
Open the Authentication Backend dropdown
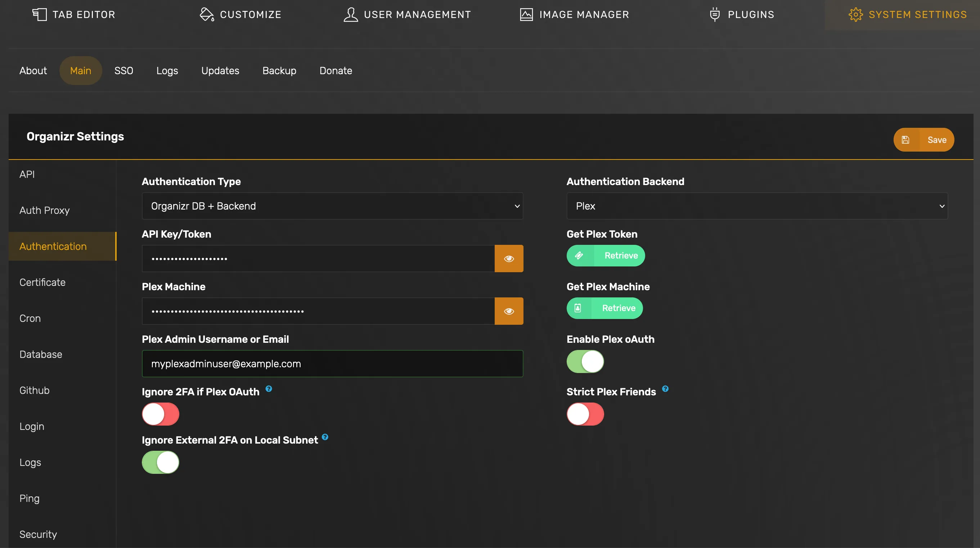(757, 206)
